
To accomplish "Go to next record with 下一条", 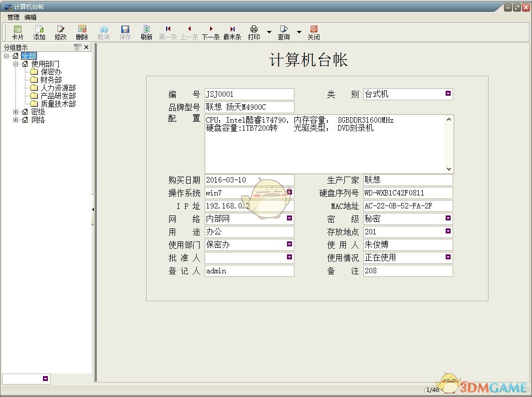I will tap(211, 32).
